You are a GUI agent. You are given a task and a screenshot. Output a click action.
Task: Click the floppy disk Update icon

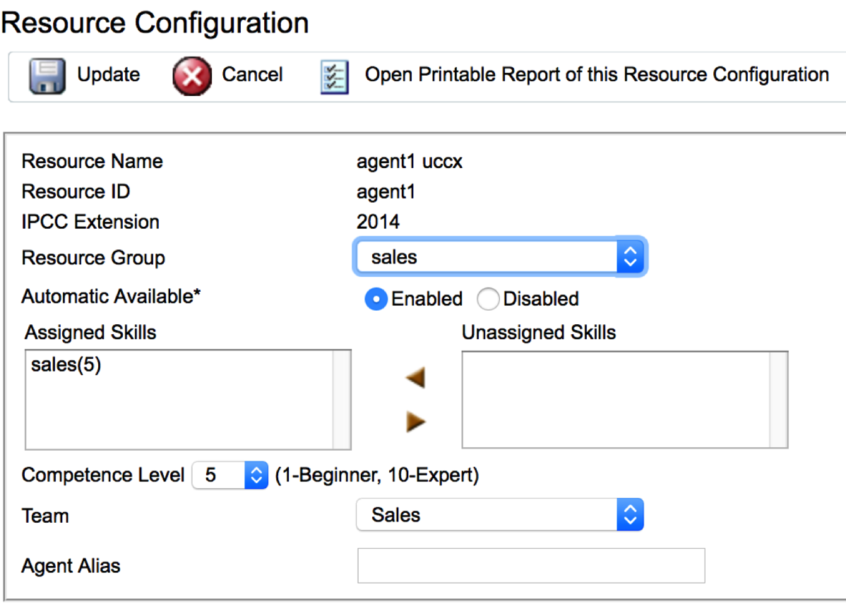point(47,76)
